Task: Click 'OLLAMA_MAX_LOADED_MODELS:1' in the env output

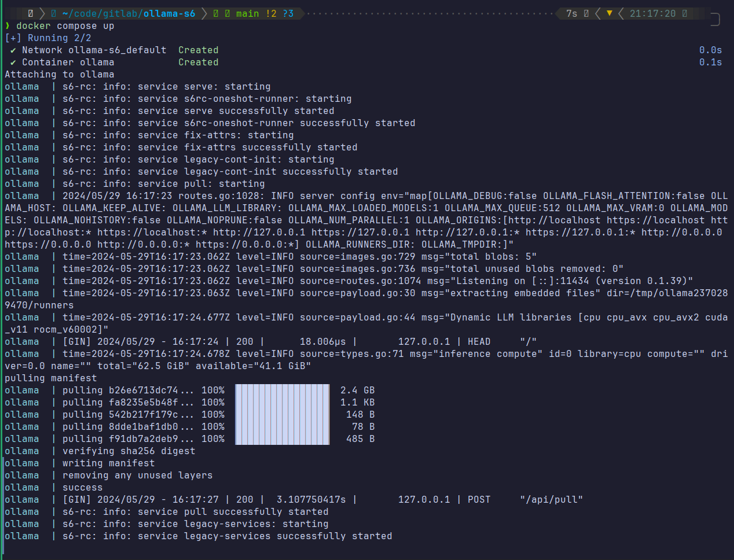Action: tap(364, 208)
